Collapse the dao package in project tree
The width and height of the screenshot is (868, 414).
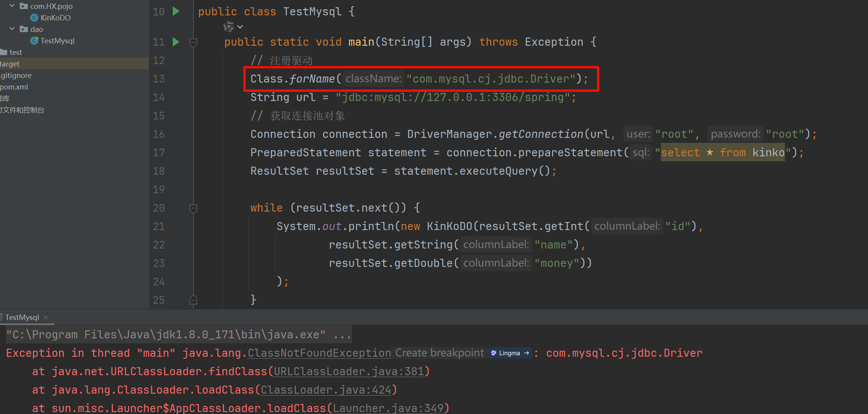click(x=12, y=29)
